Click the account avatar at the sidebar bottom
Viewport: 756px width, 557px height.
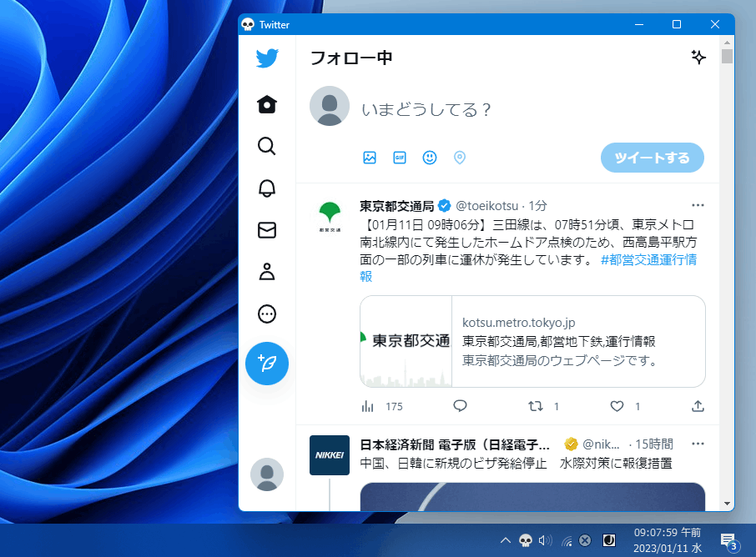point(267,474)
